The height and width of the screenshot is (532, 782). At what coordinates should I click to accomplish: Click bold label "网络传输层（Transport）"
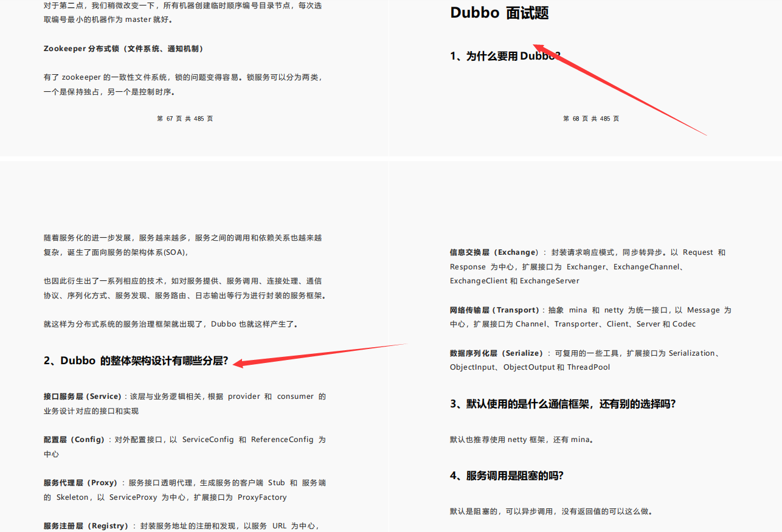coord(496,310)
